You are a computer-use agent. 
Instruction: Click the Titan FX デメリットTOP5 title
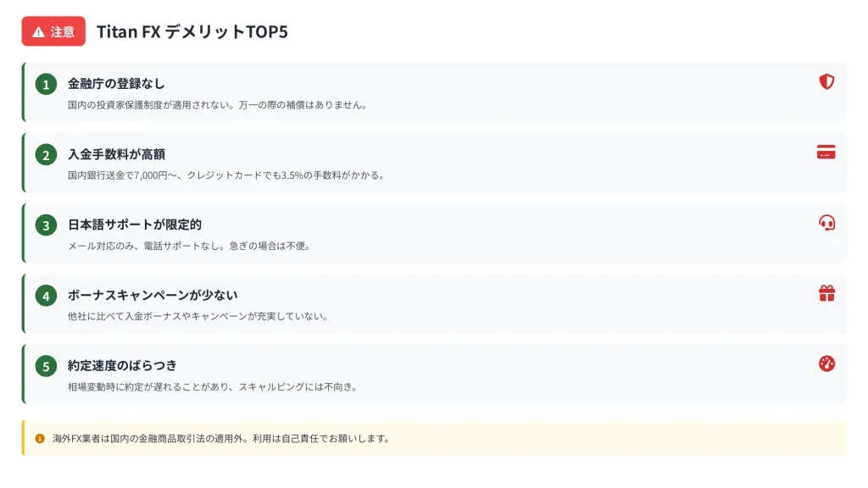pyautogui.click(x=192, y=32)
